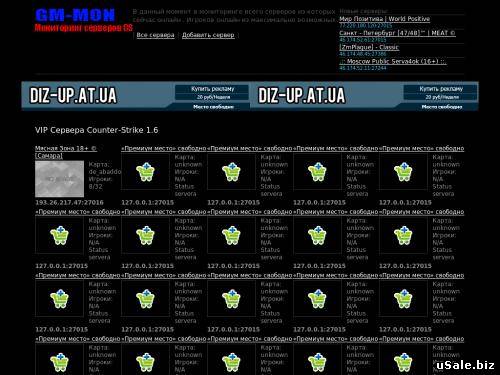The width and height of the screenshot is (500, 375).
Task: Open bottom-row "Премиум место свободно" link, third column
Action: click(x=250, y=339)
